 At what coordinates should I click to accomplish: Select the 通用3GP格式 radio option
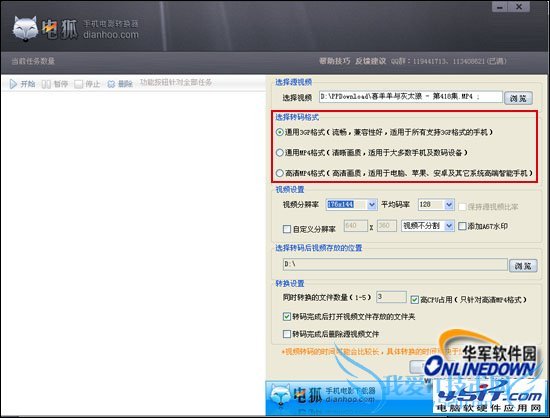280,132
